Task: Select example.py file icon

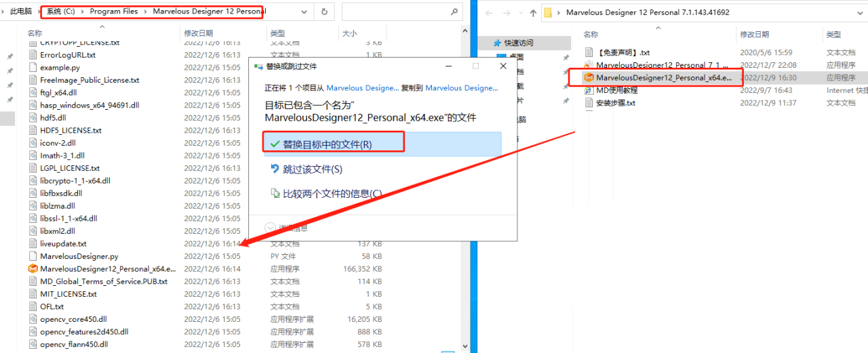Action: [33, 67]
